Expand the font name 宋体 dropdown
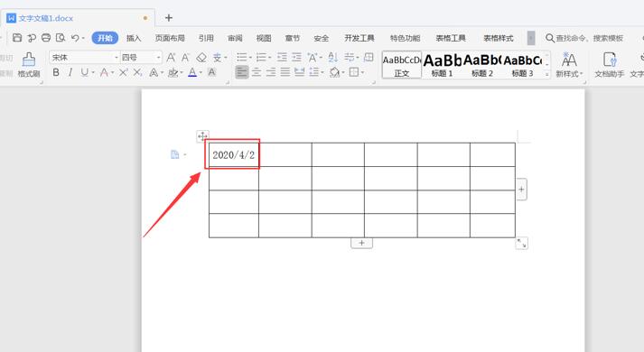The height and width of the screenshot is (352, 644). (117, 58)
